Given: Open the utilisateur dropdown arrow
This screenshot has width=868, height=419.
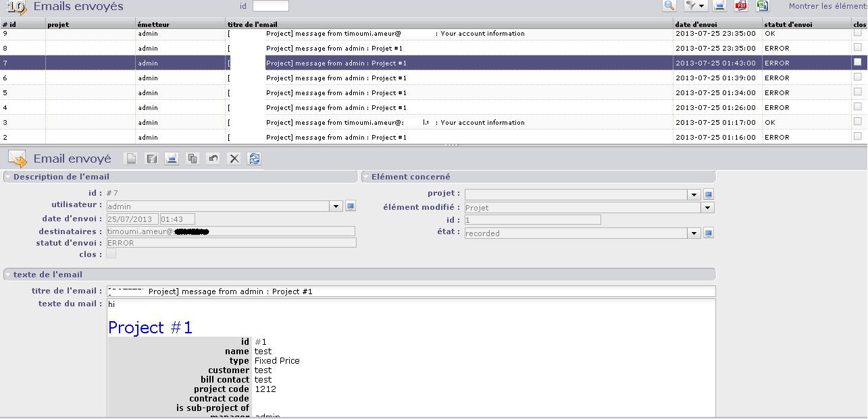Looking at the screenshot, I should pyautogui.click(x=336, y=206).
